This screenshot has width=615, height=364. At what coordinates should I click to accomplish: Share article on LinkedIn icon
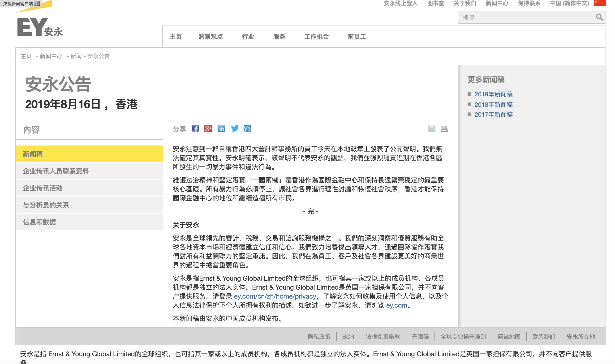(221, 128)
